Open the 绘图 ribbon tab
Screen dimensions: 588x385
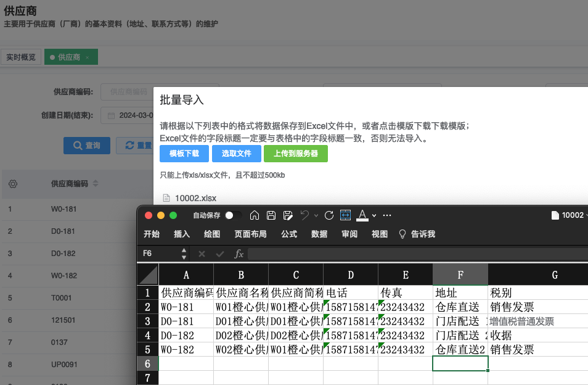coord(212,234)
